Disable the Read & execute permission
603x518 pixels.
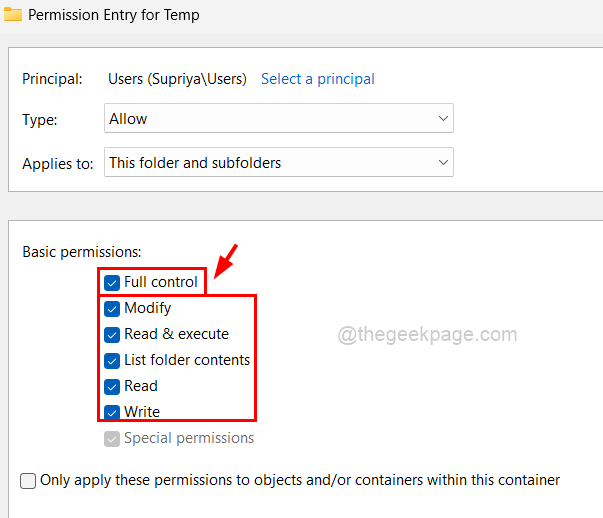(112, 334)
